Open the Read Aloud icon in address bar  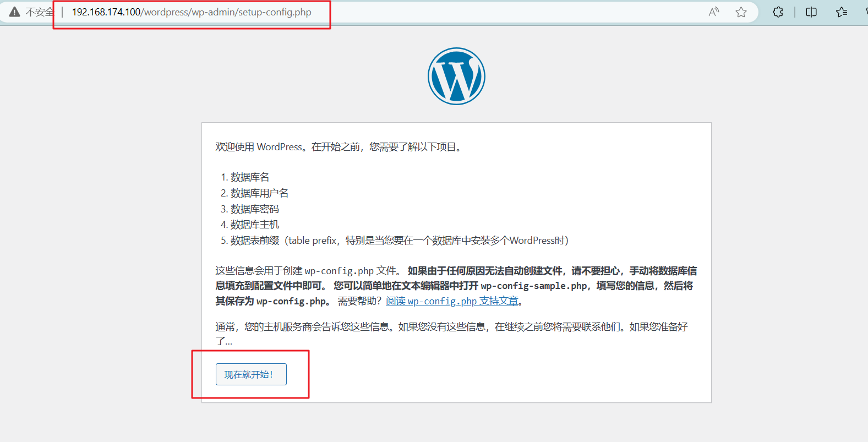pos(714,12)
